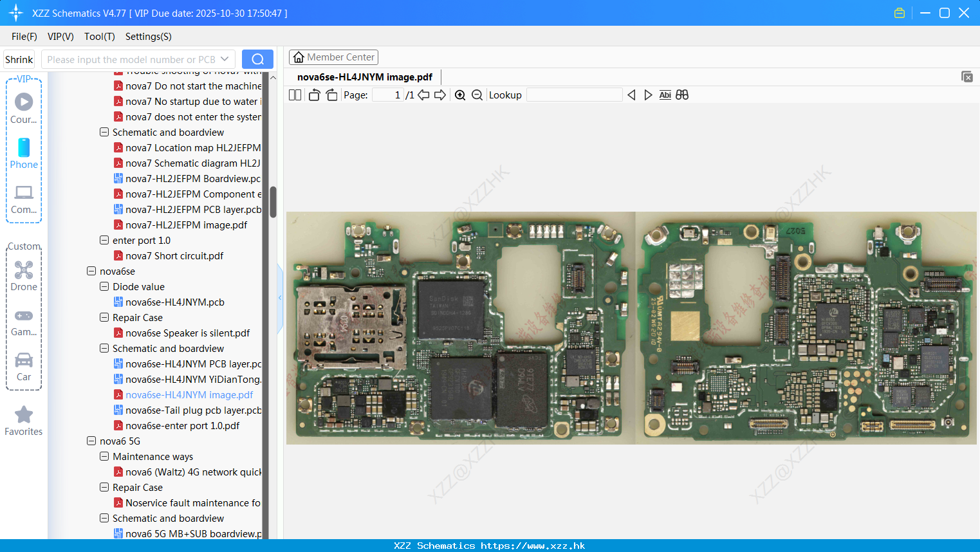Screen dimensions: 980x552
Task: Open the Tool(T) menu
Action: pyautogui.click(x=100, y=37)
